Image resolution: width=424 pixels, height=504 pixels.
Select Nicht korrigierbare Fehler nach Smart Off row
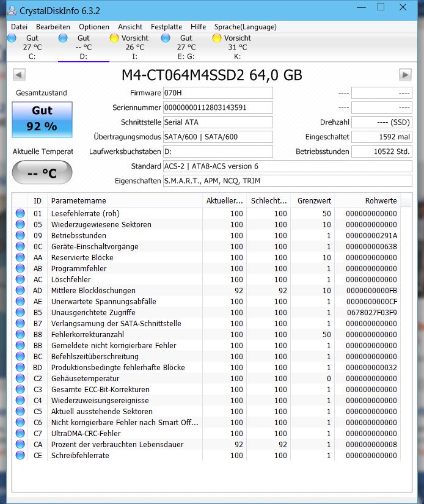[x=125, y=422]
